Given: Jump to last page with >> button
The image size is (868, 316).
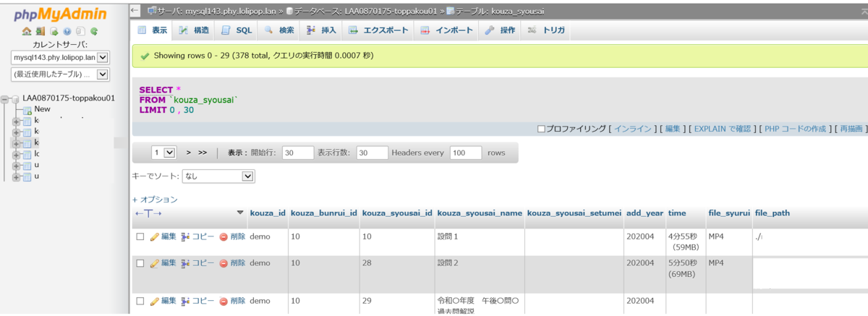Looking at the screenshot, I should [x=203, y=153].
